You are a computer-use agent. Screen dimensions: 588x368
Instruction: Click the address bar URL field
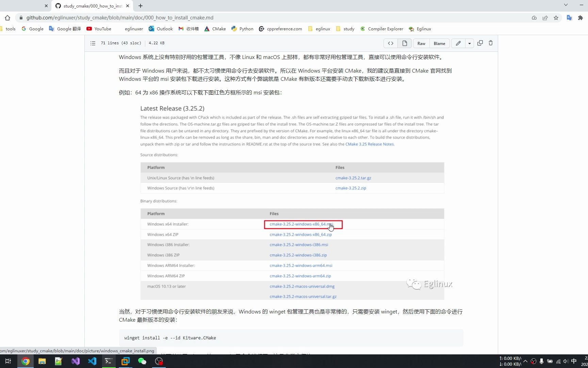[272, 18]
